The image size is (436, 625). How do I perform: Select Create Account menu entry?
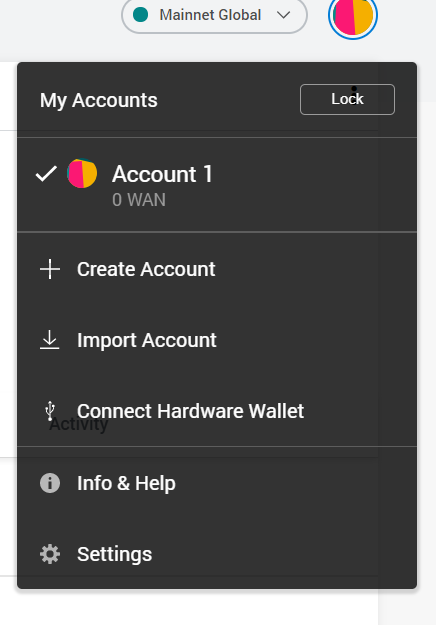(x=217, y=269)
